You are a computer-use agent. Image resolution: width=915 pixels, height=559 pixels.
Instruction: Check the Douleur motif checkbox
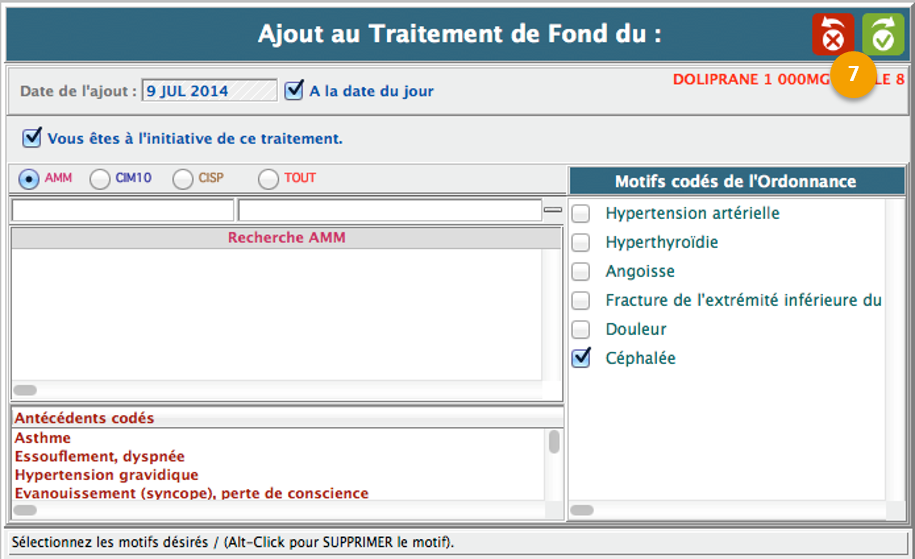point(581,329)
